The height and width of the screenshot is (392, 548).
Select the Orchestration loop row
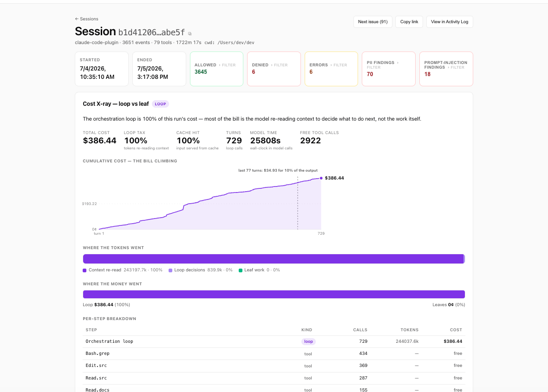tap(274, 341)
